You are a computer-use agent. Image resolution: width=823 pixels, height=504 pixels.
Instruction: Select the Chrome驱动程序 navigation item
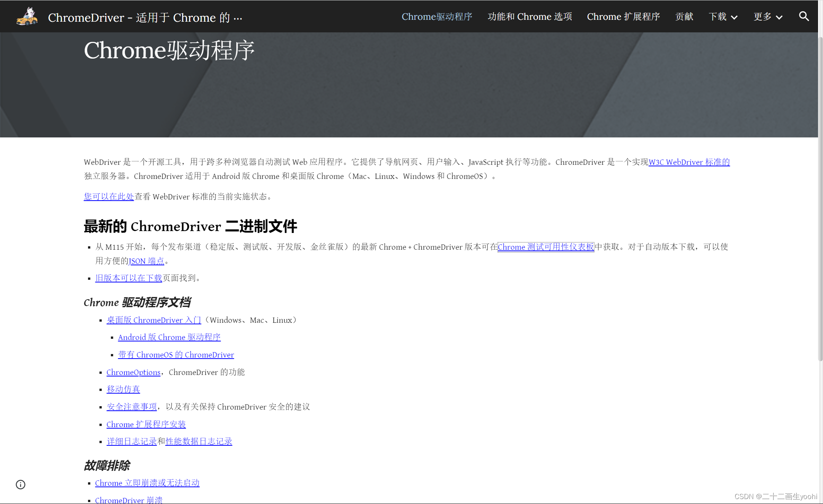437,16
